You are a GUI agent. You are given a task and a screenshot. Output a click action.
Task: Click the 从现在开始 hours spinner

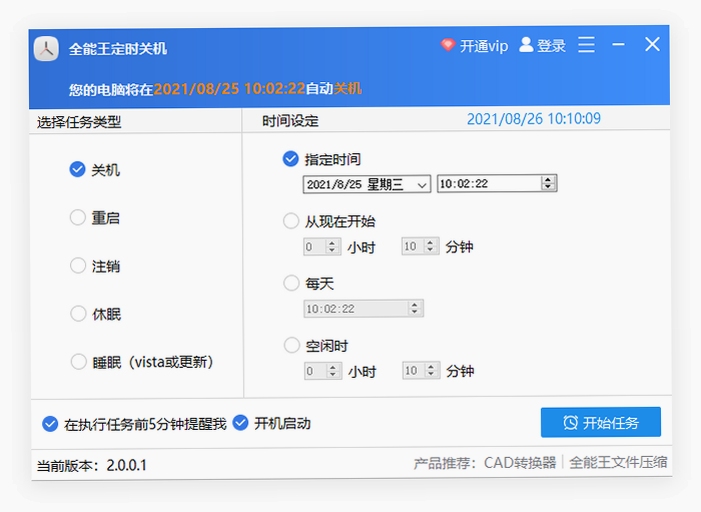coord(332,246)
